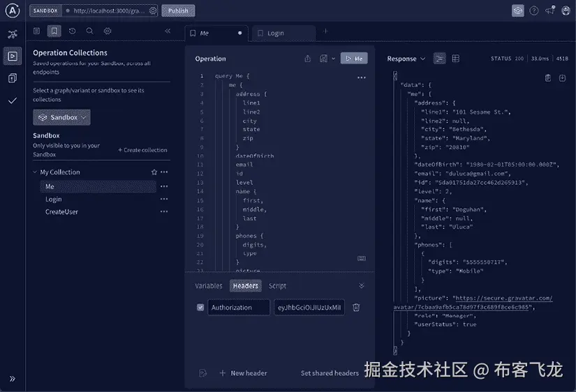Click the Publish button
576x392 pixels.
pos(178,10)
